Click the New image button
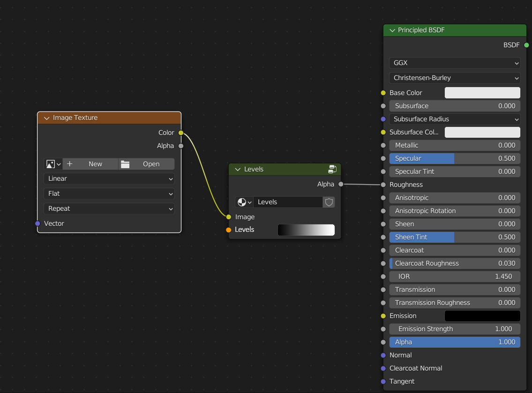 pyautogui.click(x=90, y=164)
